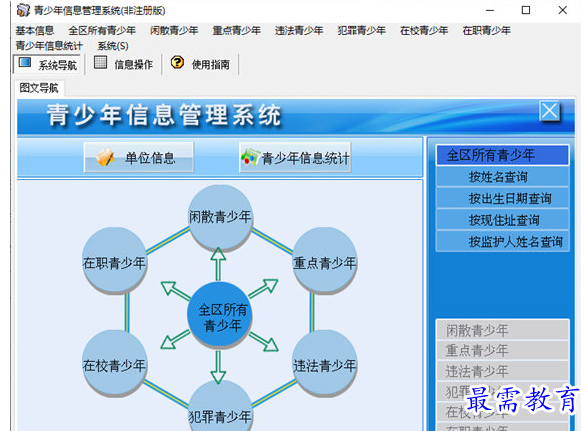This screenshot has width=588, height=431.
Task: Select 按姓名查询 in the sidebar
Action: [502, 177]
